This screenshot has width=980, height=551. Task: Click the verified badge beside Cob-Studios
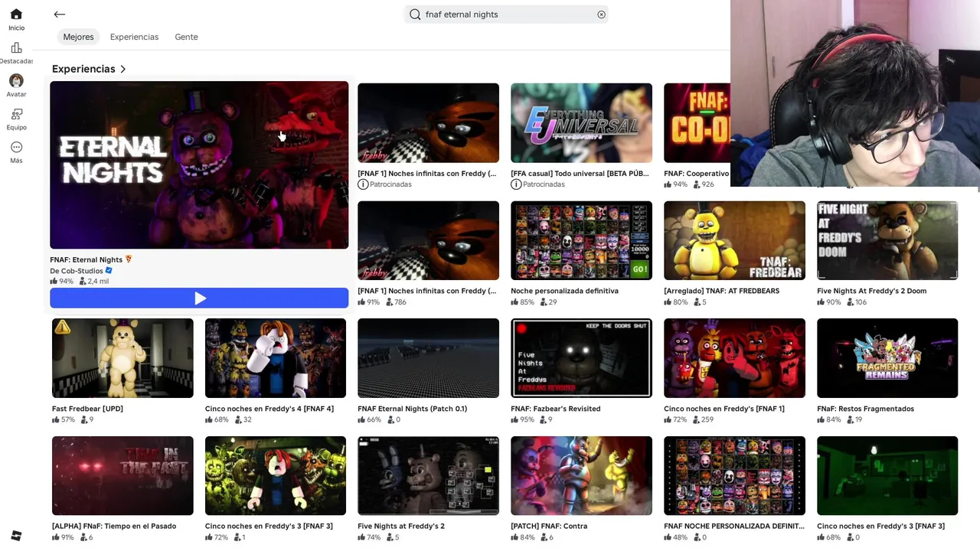click(x=109, y=270)
